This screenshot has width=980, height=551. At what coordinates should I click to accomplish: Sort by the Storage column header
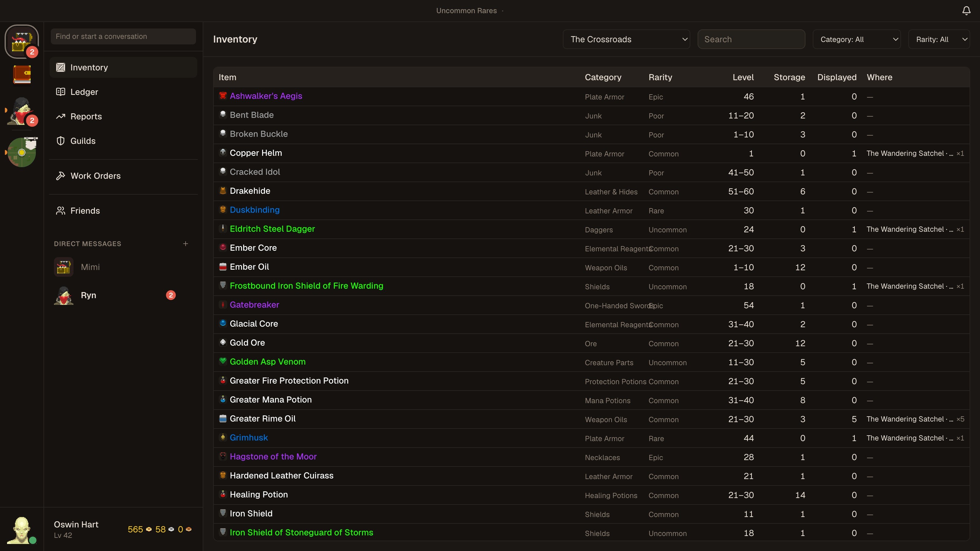point(789,77)
